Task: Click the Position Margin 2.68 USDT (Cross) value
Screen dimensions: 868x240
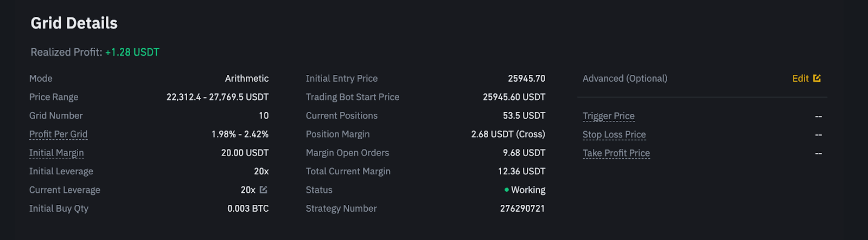Action: point(508,134)
